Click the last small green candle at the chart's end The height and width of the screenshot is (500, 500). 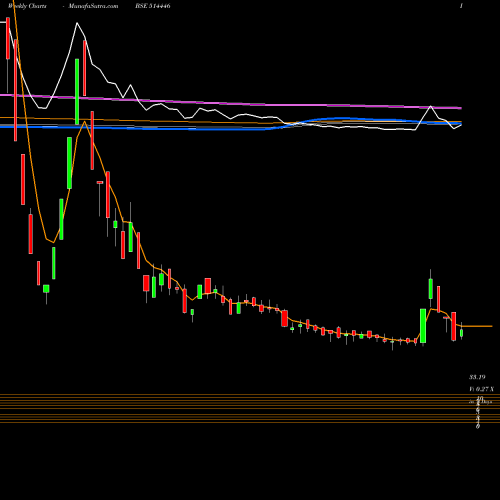462,333
